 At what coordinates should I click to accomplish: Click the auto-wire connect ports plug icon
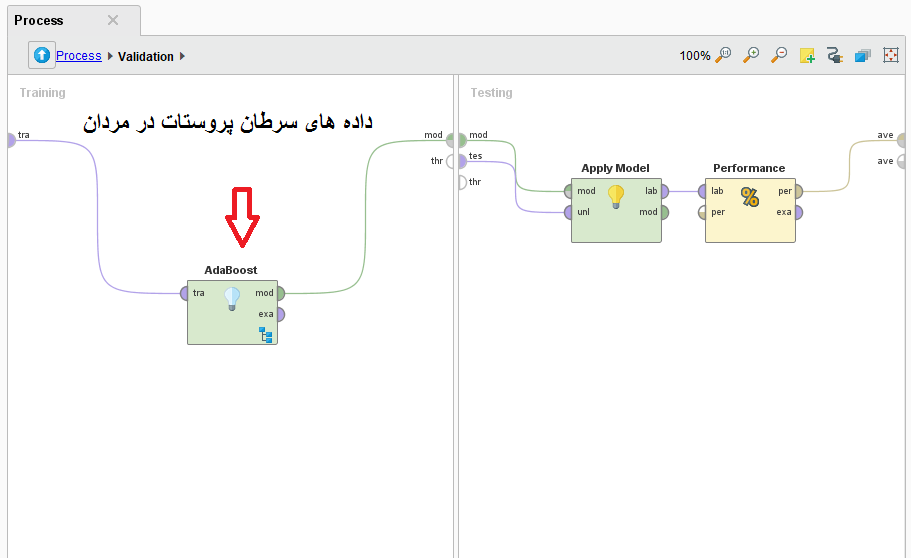coord(834,56)
